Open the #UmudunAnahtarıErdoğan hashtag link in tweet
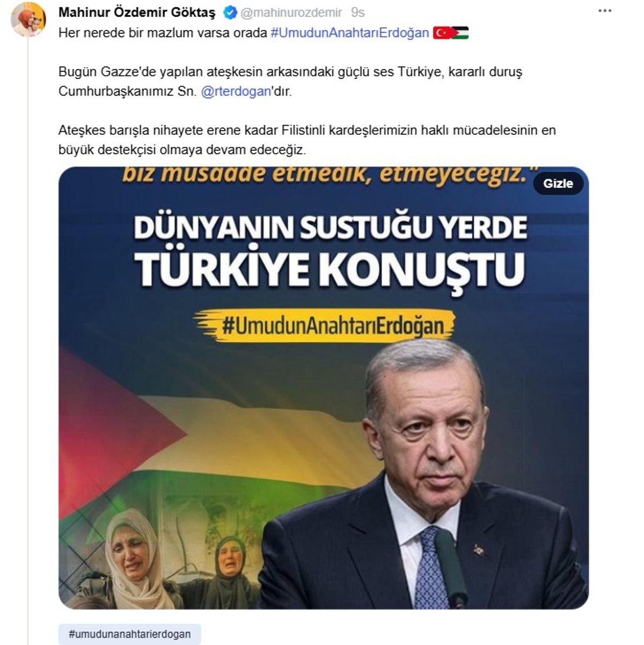 tap(350, 33)
